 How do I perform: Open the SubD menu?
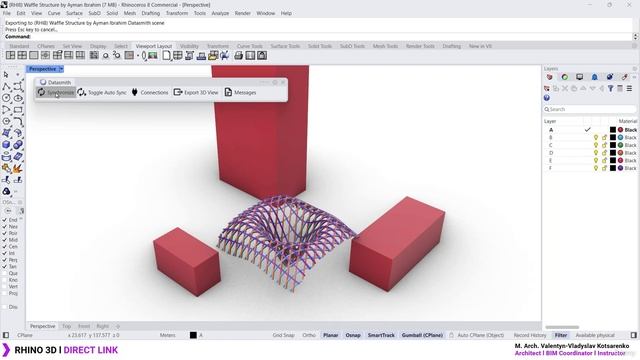[94, 13]
